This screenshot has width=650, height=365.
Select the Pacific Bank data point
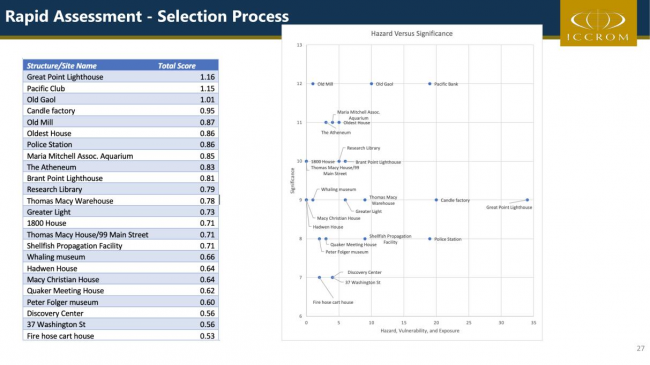coord(429,84)
